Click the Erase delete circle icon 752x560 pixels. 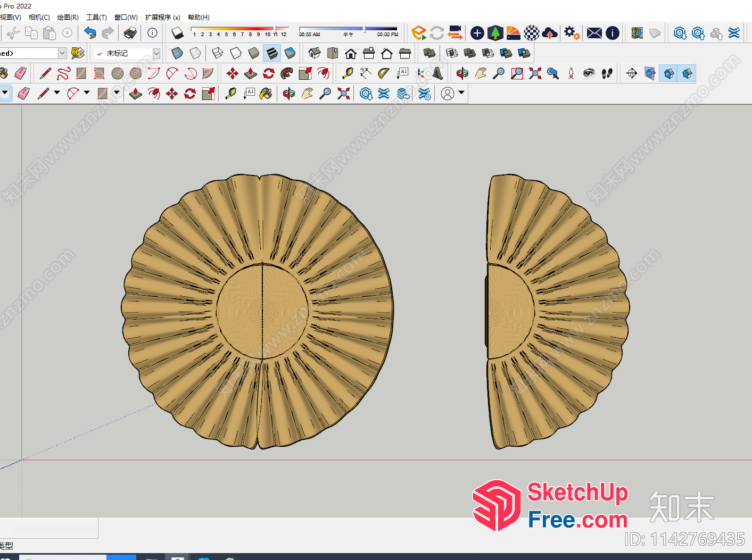pyautogui.click(x=68, y=33)
